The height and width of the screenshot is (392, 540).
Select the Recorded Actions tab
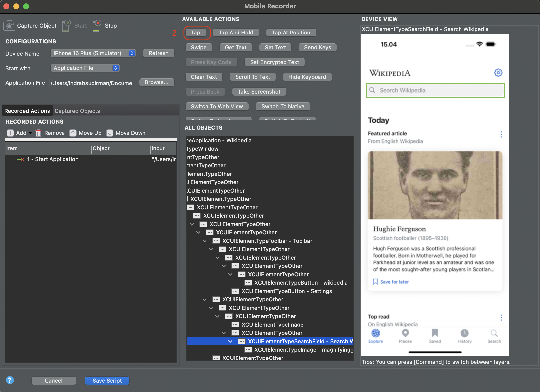pos(27,111)
